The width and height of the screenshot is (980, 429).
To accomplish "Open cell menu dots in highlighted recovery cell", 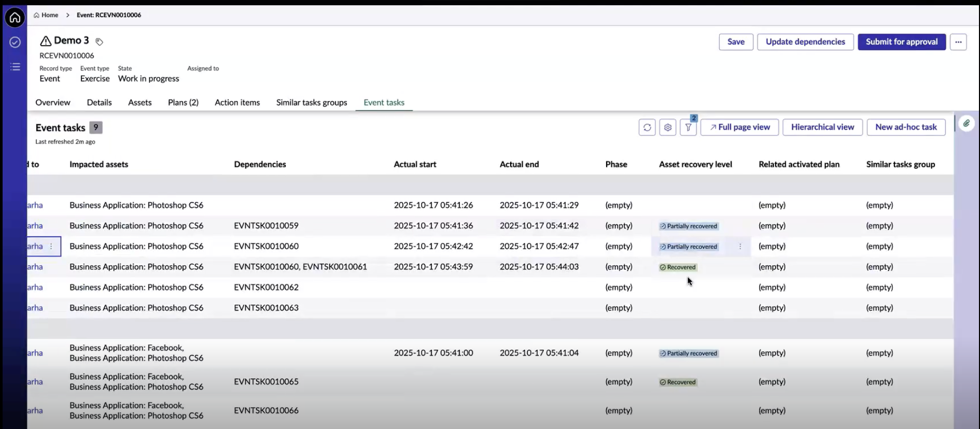I will pos(740,247).
